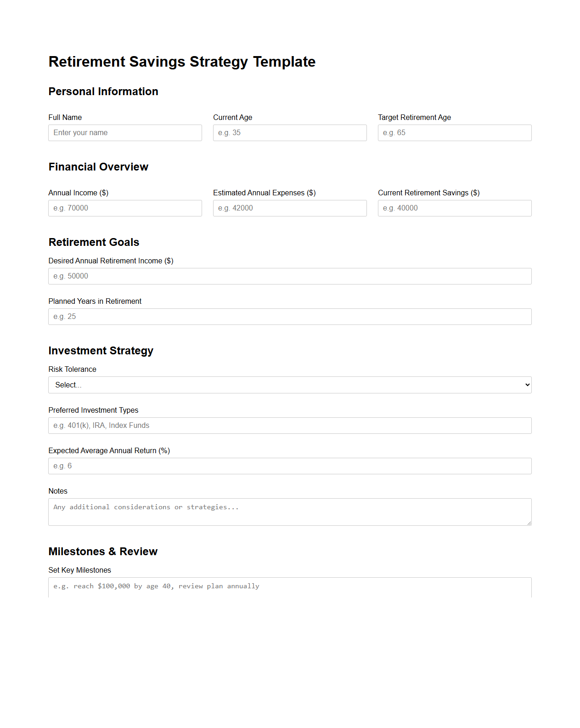Click the Notes textarea resize handle
The height and width of the screenshot is (728, 580).
(x=529, y=523)
